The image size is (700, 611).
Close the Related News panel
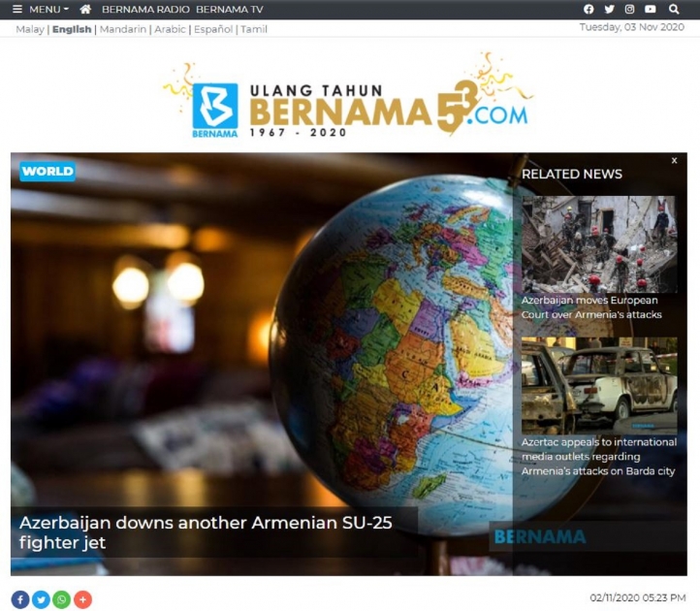pyautogui.click(x=674, y=160)
